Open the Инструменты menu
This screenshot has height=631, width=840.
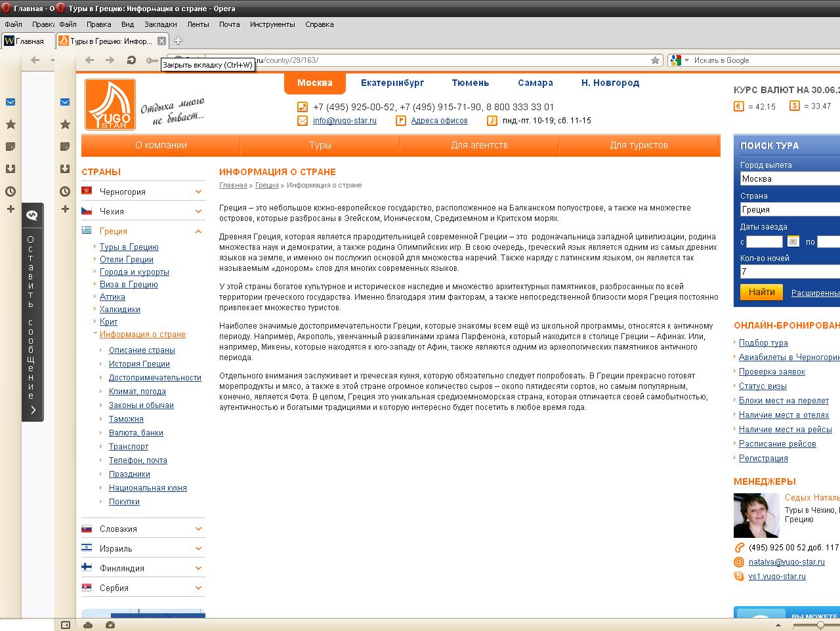coord(272,24)
